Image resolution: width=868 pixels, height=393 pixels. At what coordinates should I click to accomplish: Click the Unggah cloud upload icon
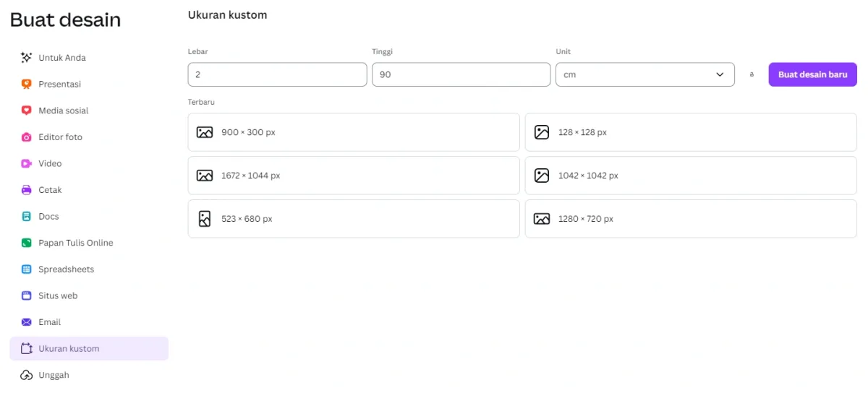tap(26, 375)
